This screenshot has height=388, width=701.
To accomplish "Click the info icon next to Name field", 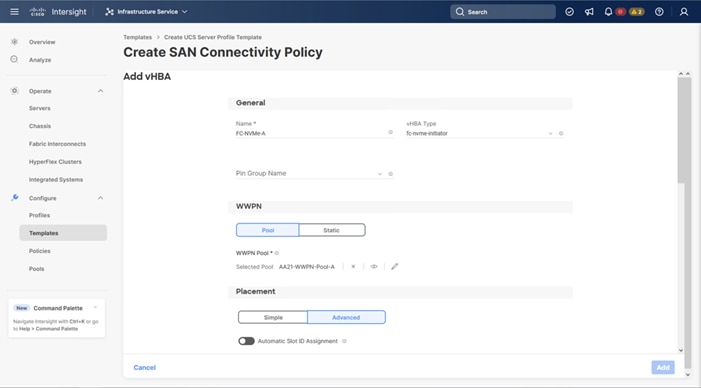I will (390, 132).
